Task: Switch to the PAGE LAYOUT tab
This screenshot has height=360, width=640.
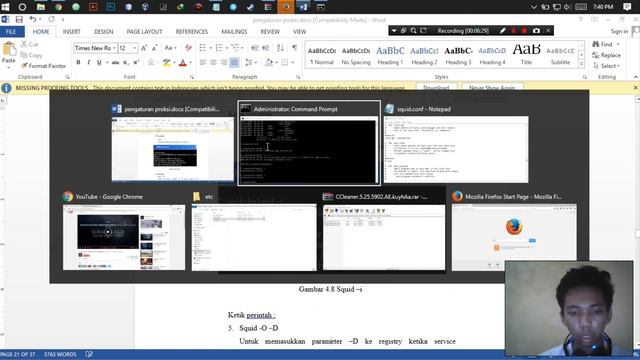Action: (144, 31)
